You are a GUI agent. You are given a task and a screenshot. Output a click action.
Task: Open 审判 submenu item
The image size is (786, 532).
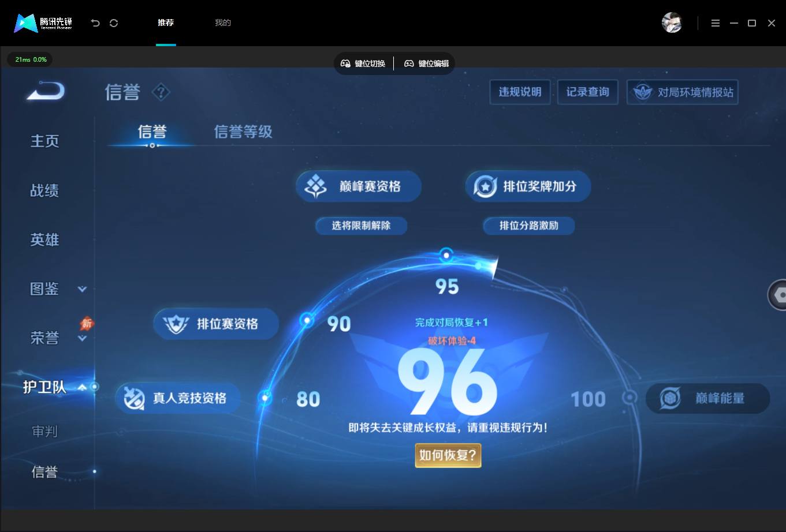coord(45,431)
